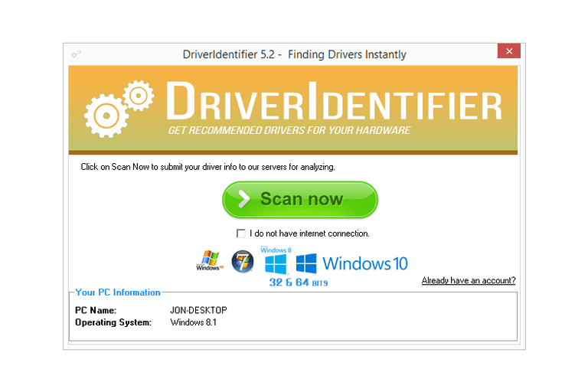Screen dimensions: 588x392
Task: Click the JON-DESKTOP PC name value
Action: [198, 310]
